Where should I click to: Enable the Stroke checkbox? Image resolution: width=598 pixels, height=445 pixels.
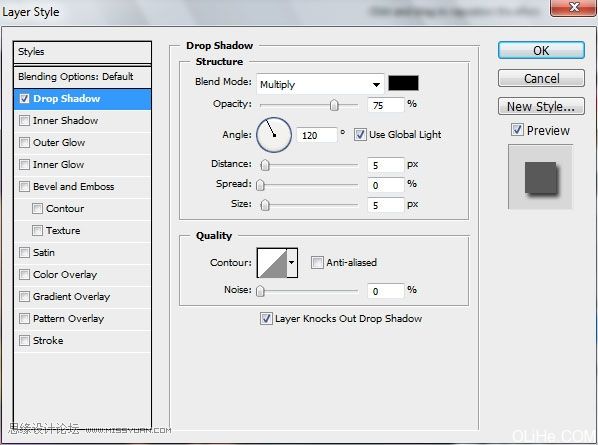24,341
